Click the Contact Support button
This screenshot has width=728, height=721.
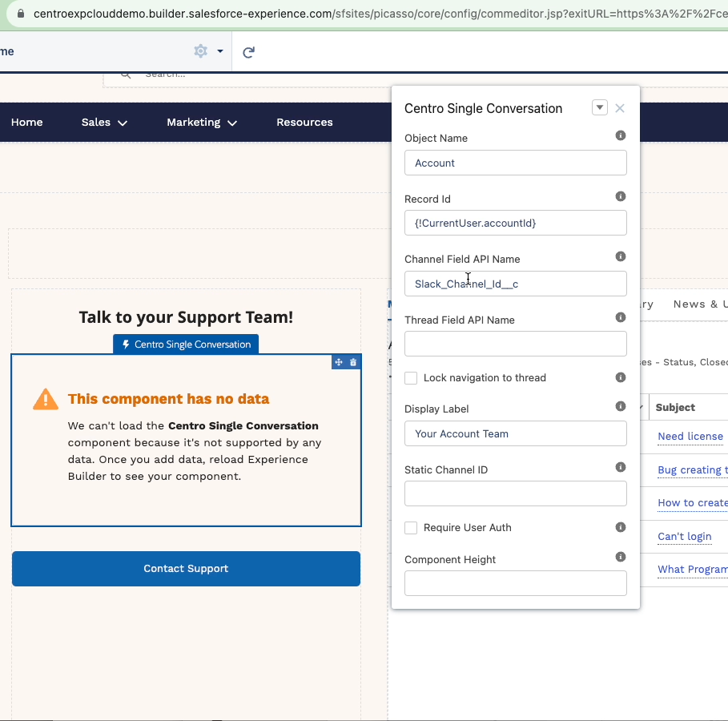(186, 569)
